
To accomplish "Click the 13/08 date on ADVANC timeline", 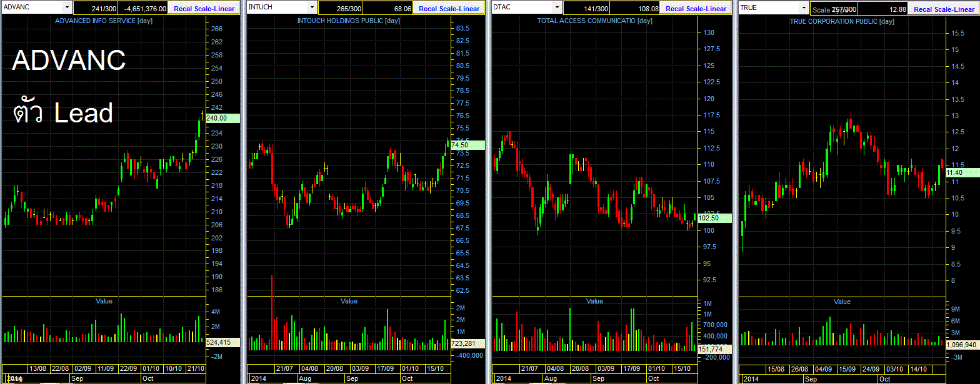I will pos(39,368).
